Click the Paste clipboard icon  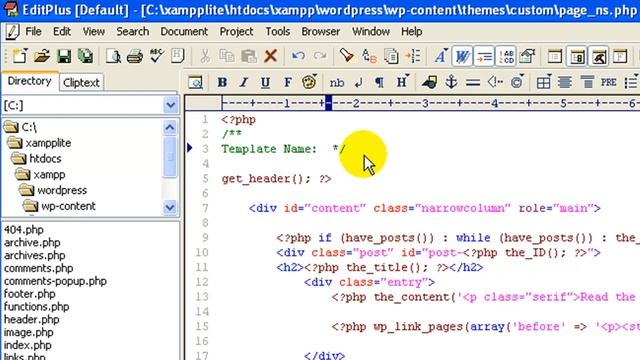(x=249, y=56)
